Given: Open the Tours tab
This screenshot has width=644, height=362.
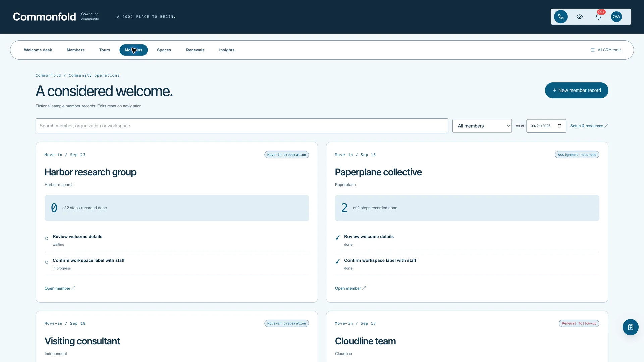Looking at the screenshot, I should [x=104, y=50].
